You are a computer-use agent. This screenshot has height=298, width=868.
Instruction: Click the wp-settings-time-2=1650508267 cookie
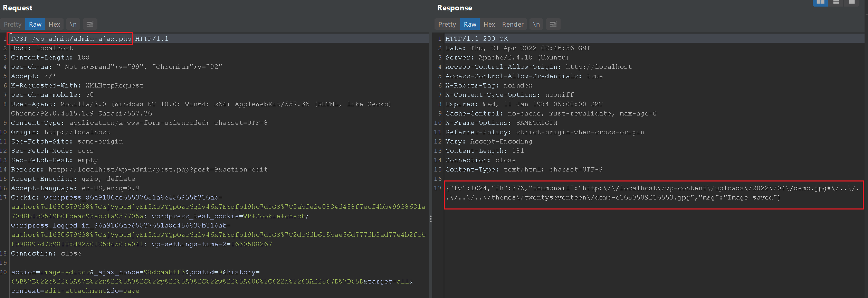pyautogui.click(x=212, y=244)
